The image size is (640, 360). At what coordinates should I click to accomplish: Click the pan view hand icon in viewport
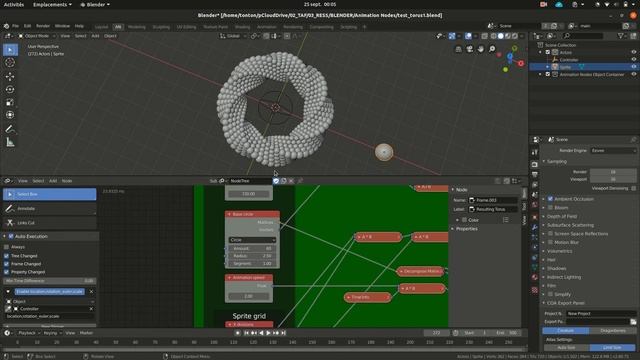(x=481, y=49)
